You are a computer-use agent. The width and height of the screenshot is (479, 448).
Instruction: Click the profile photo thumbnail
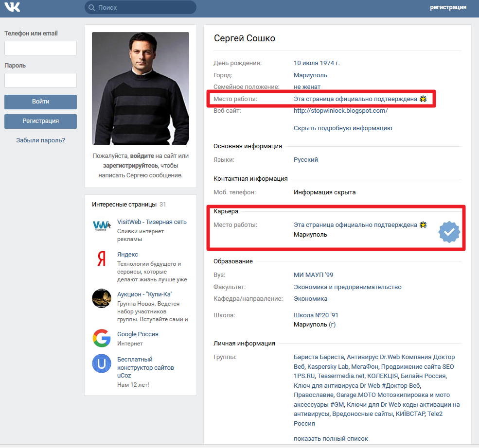(141, 88)
